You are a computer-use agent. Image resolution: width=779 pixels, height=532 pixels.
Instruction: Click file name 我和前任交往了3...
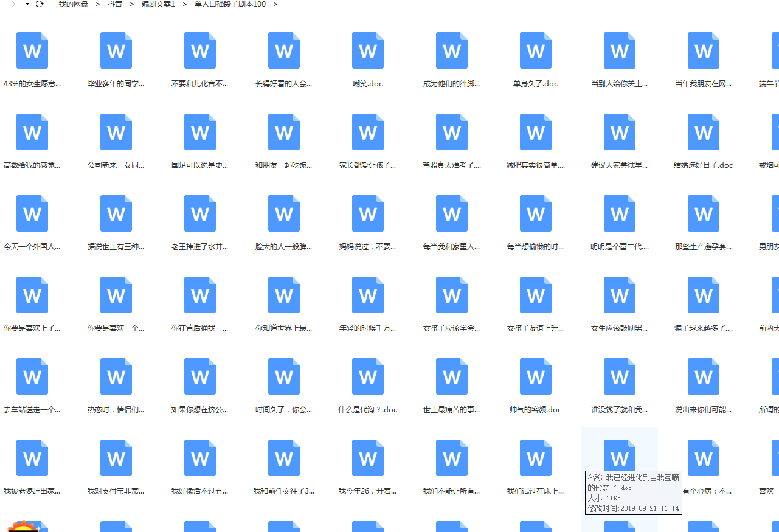pos(284,491)
